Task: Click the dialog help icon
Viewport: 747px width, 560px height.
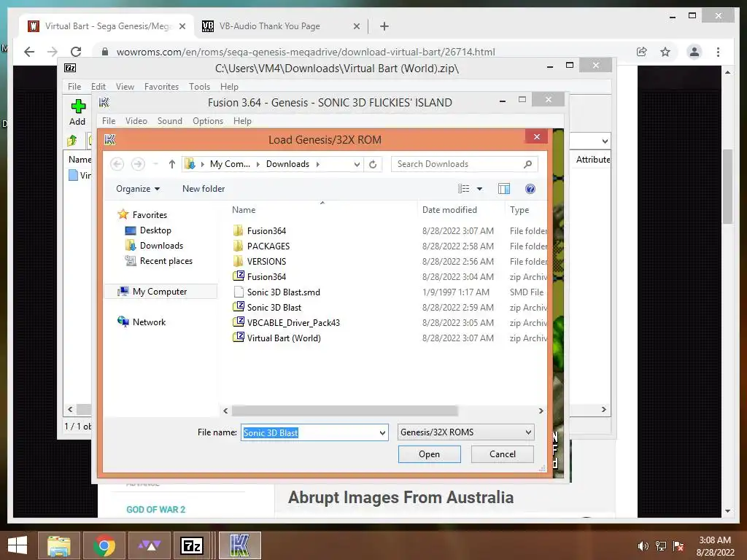Action: click(x=530, y=189)
